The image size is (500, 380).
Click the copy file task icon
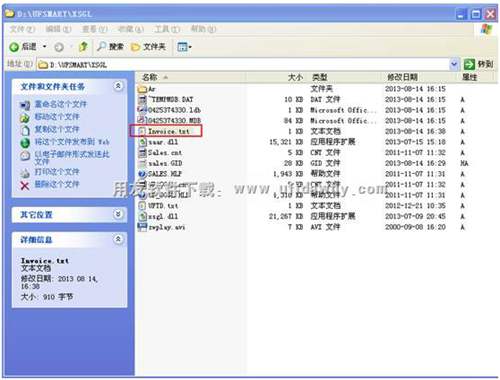[x=25, y=130]
